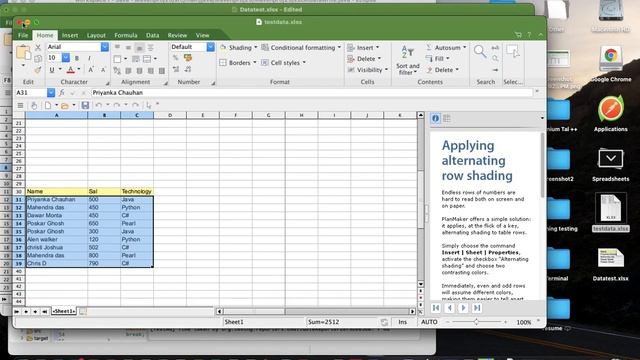Screen dimensions: 640x360
Task: Click the Paste clipboard icon
Action: 23,52
